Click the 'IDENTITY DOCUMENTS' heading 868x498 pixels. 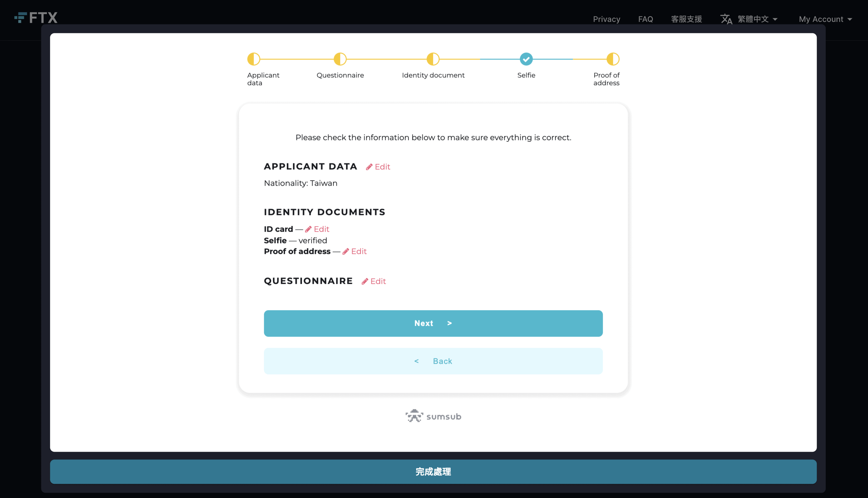point(324,212)
